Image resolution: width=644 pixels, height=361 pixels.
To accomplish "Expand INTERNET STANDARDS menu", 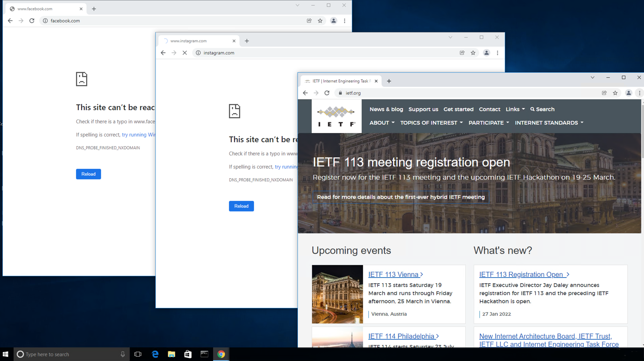I will [549, 123].
